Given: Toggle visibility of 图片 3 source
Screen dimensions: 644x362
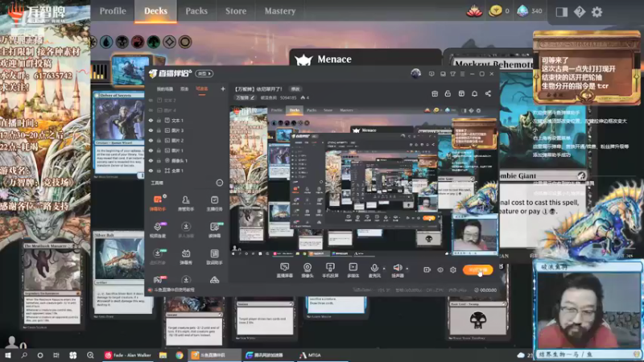Looking at the screenshot, I should (151, 130).
